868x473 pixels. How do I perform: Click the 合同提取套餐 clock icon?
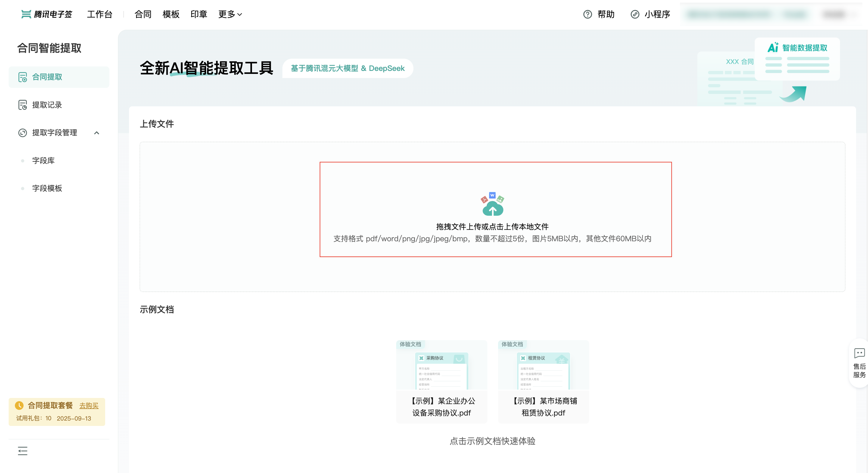pos(19,405)
